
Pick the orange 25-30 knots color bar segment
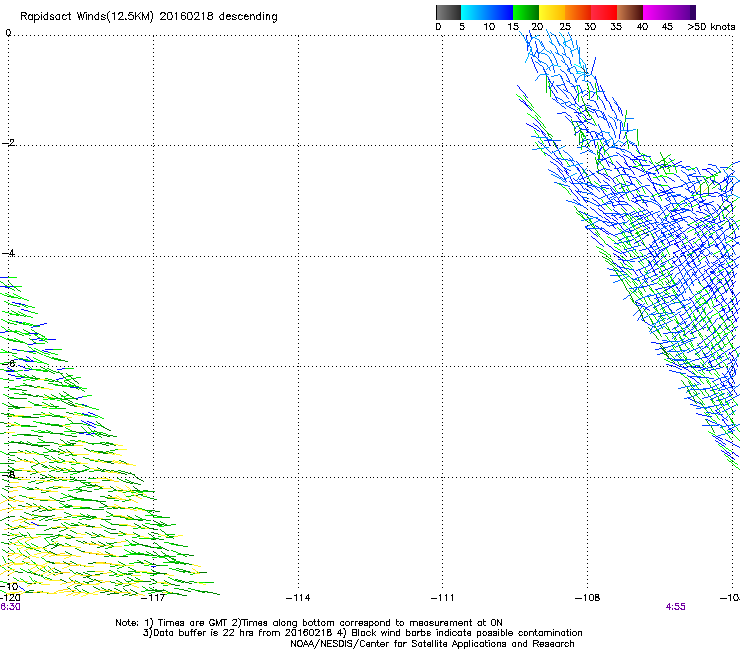(x=578, y=12)
